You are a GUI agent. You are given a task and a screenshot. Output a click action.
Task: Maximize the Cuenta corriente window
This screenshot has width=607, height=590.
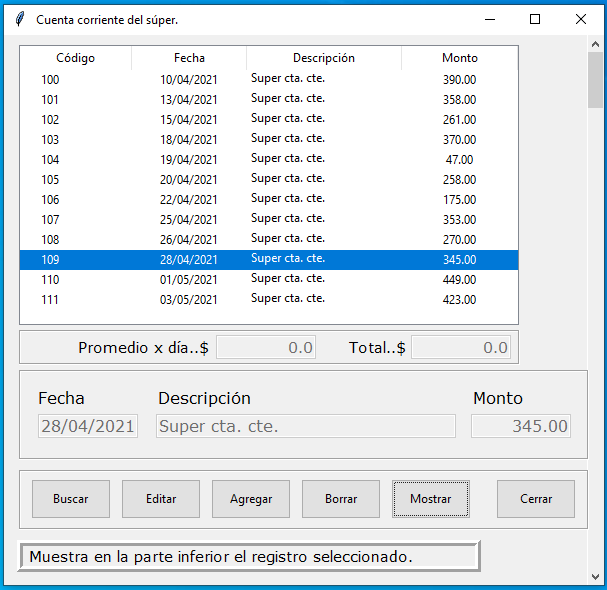point(535,19)
